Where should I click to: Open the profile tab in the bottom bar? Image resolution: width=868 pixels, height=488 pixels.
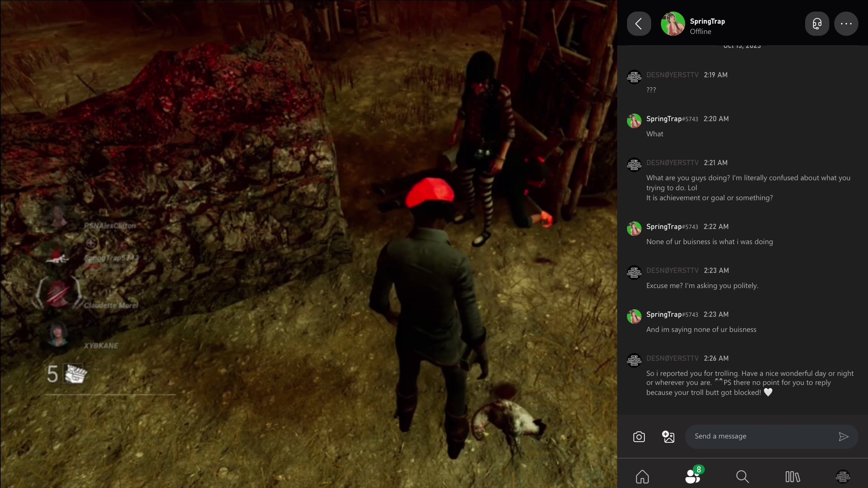pyautogui.click(x=843, y=477)
